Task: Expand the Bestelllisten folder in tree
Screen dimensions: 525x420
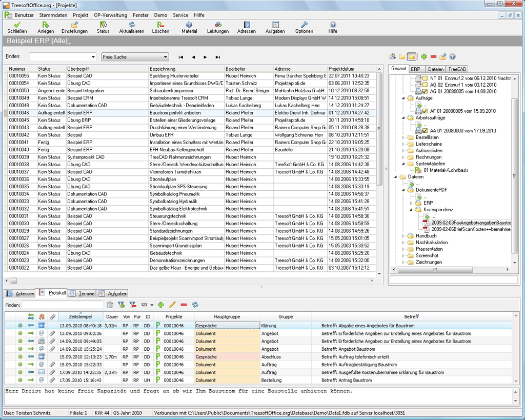Action: [x=404, y=137]
